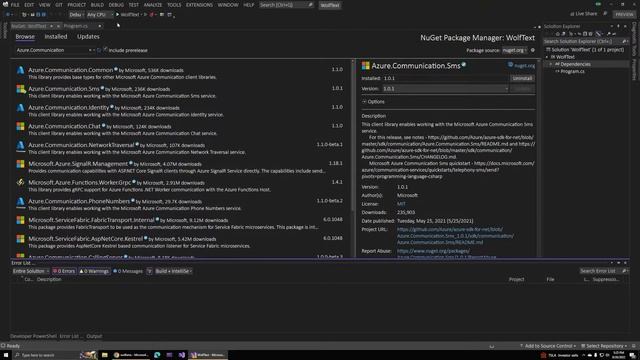Toggle the 0 Messages filter
Image resolution: width=640 pixels, height=360 pixels.
pos(128,271)
